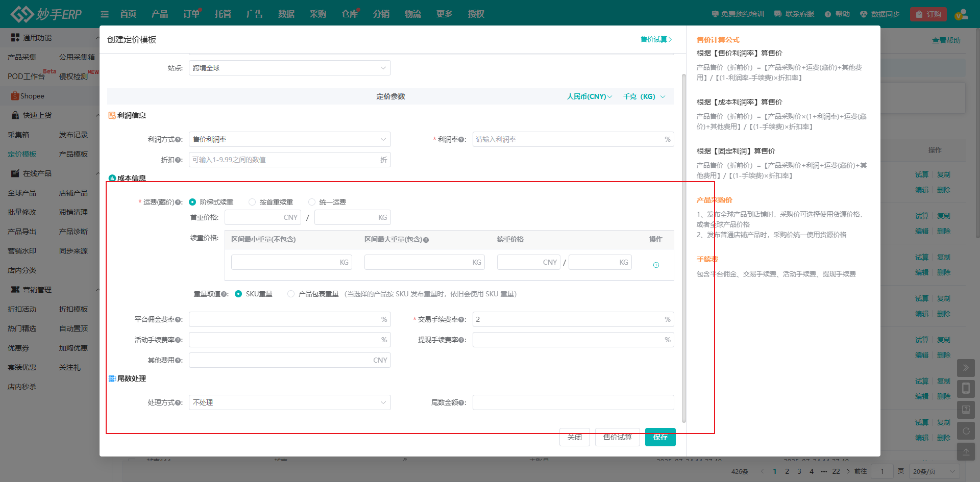
Task: Click the 数据同步 icon in the header
Action: [864, 14]
